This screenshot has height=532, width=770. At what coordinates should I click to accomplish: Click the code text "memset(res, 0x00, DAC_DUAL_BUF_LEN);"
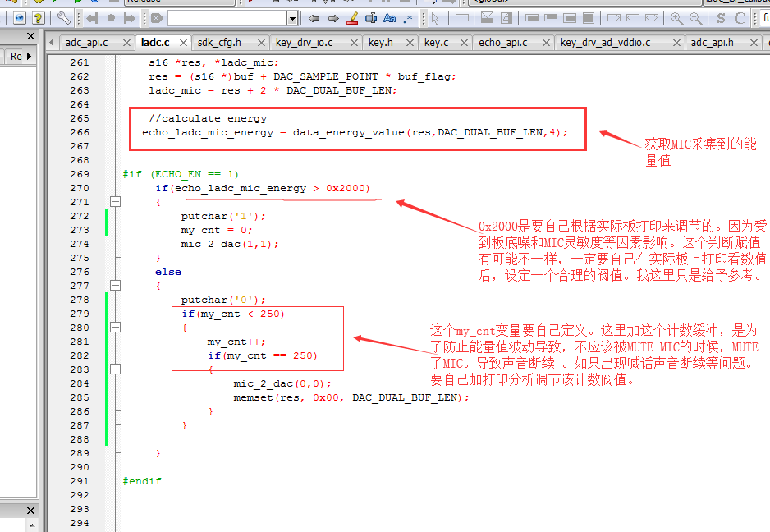click(x=351, y=397)
